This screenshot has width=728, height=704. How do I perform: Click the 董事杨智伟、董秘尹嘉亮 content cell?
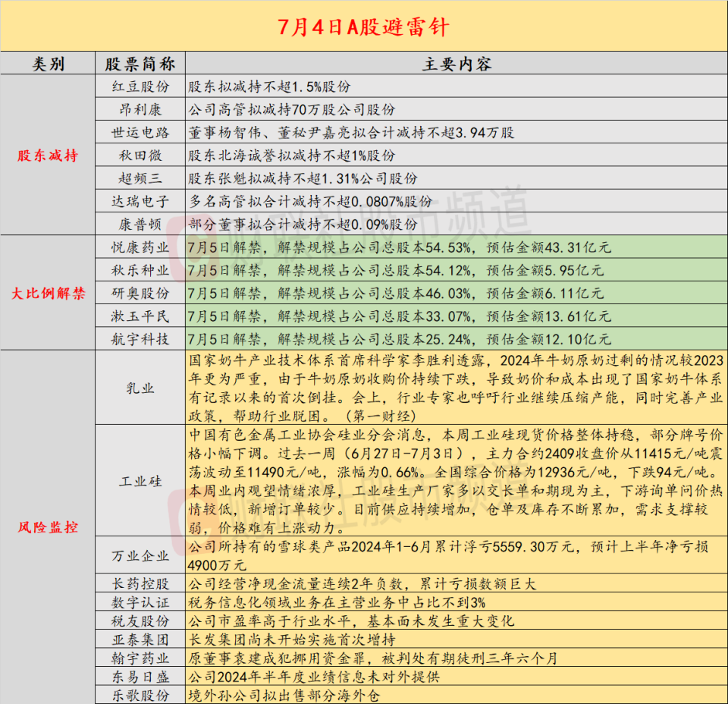click(457, 132)
